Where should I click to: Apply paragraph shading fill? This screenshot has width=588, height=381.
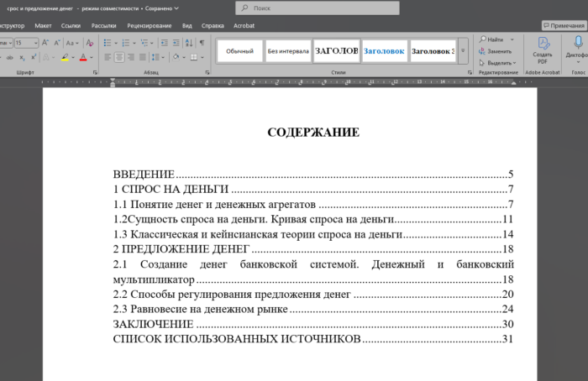point(176,57)
